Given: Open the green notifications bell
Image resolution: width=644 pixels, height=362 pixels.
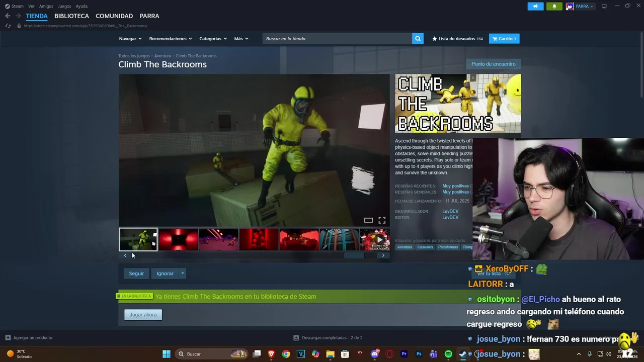Looking at the screenshot, I should 554,6.
